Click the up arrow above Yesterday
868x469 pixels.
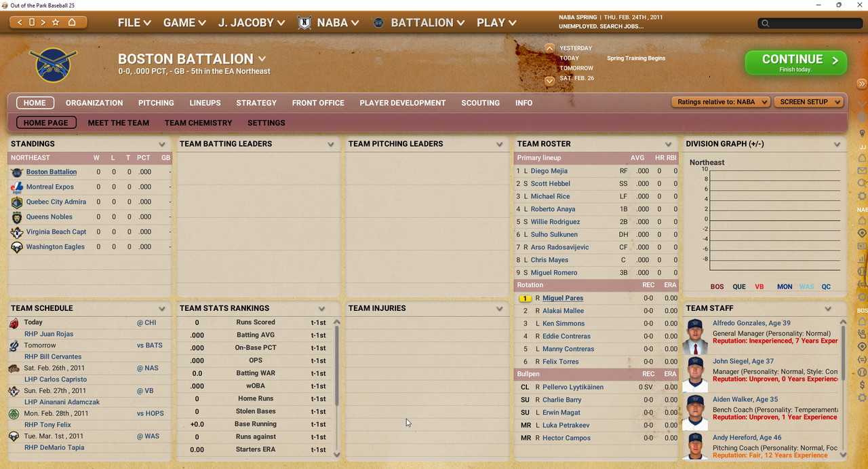549,48
